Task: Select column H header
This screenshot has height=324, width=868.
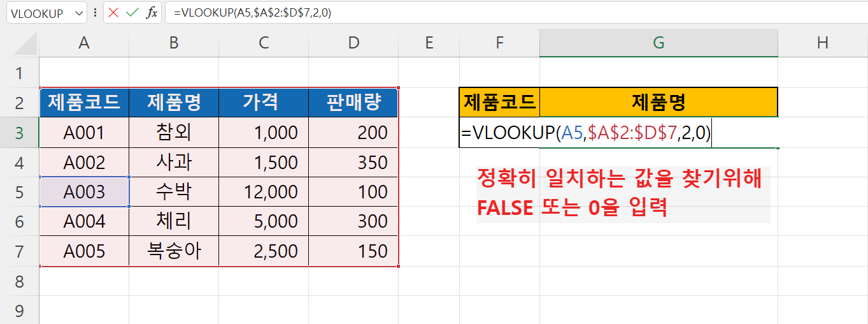Action: click(823, 43)
